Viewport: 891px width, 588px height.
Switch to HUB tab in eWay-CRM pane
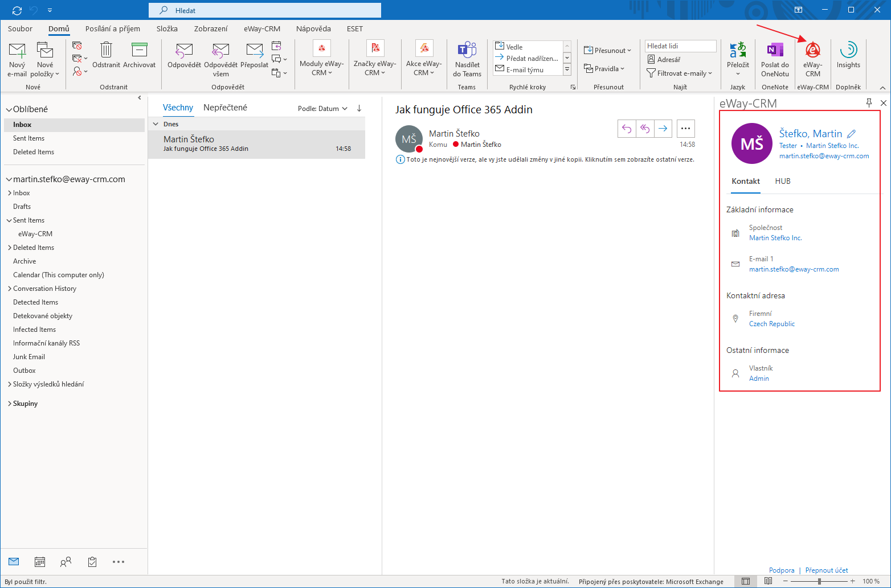783,181
